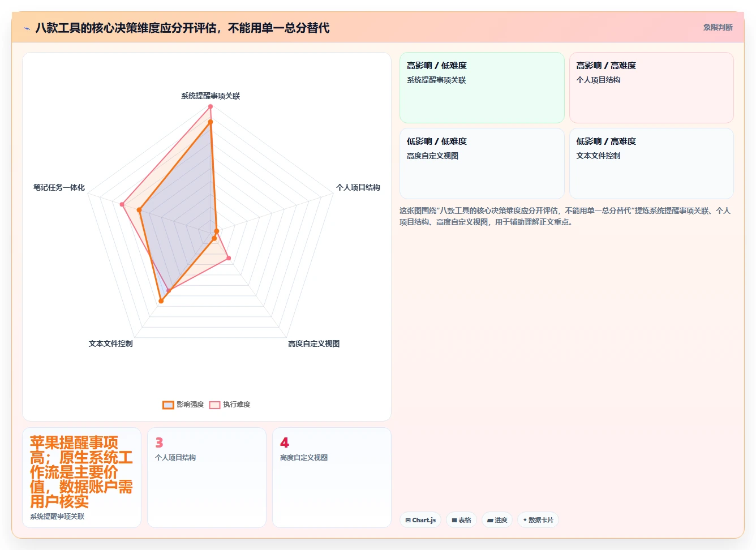Open the 低影响 / 高难度 quadrant card
The height and width of the screenshot is (550, 756).
pyautogui.click(x=651, y=164)
